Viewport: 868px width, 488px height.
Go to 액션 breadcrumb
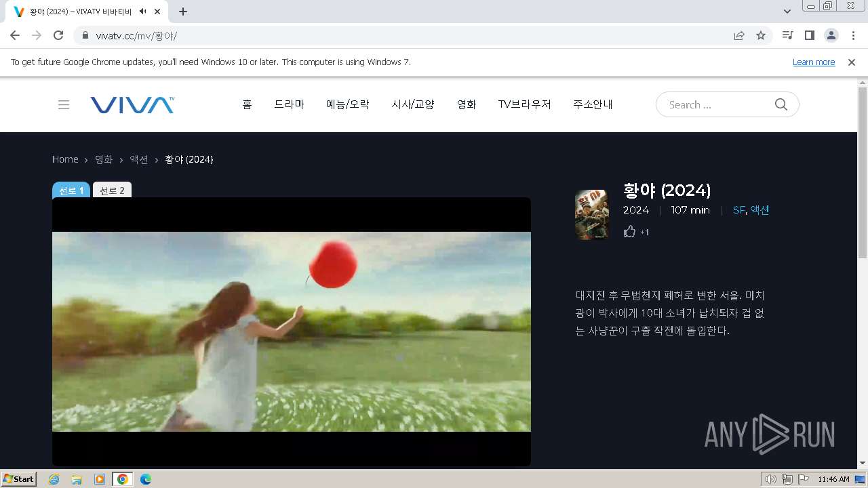pos(139,159)
